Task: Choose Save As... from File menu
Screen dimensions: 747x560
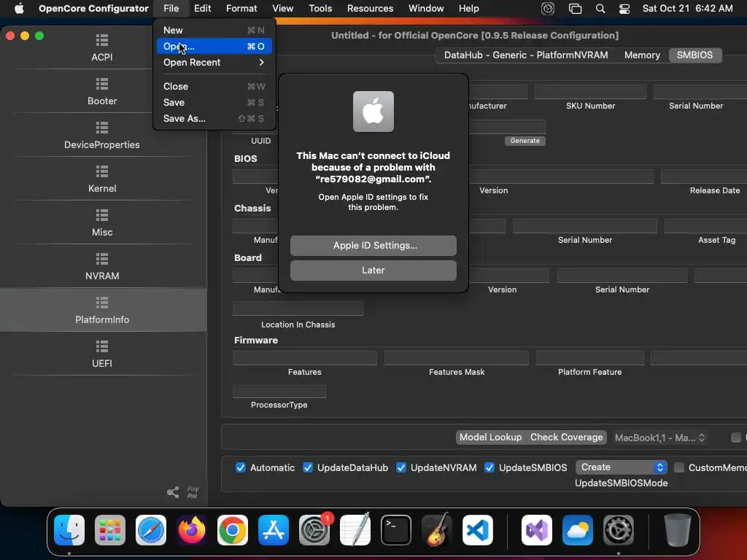Action: (x=214, y=119)
